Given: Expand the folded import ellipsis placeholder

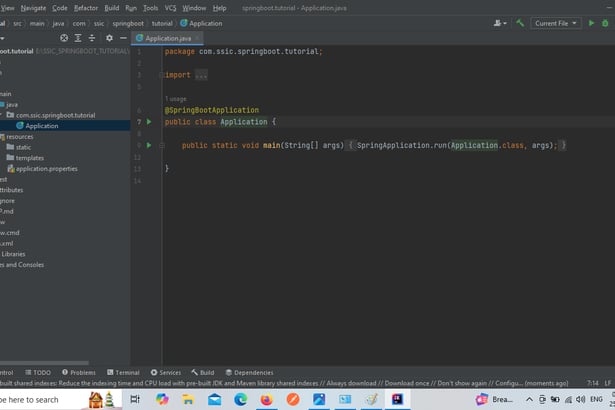Looking at the screenshot, I should (201, 75).
